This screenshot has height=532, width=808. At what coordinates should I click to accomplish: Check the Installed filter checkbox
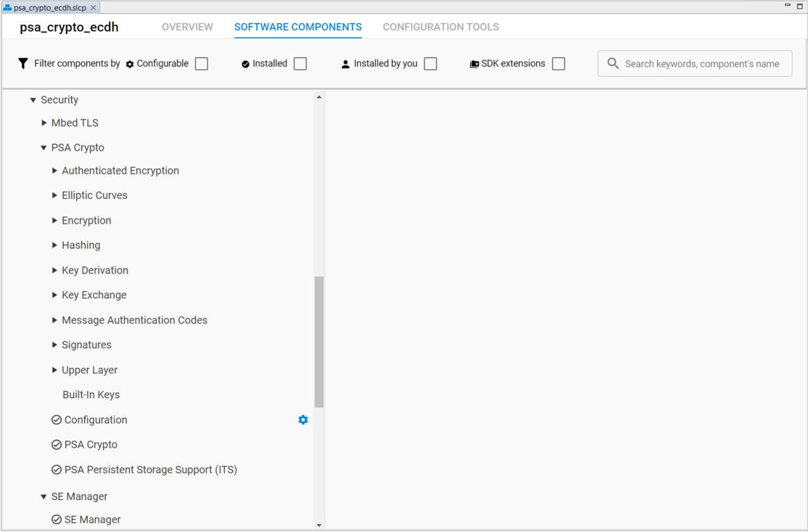point(300,63)
